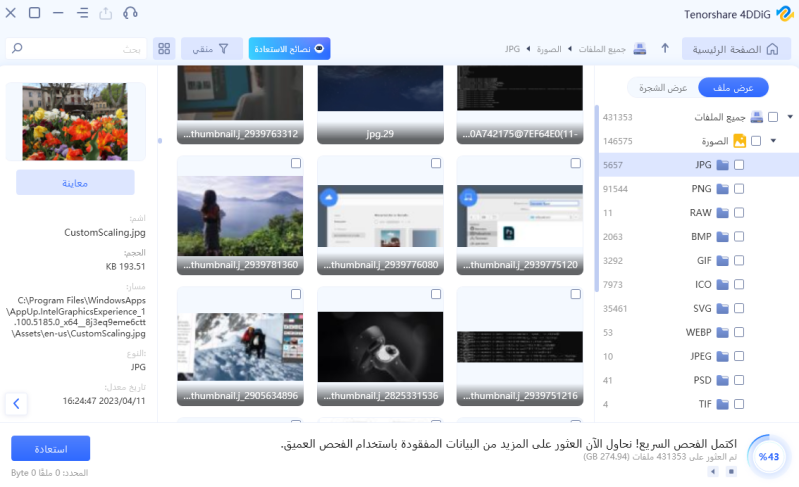Collapse the picture category tree node
Viewport: 799px width, 487px height.
coord(773,141)
